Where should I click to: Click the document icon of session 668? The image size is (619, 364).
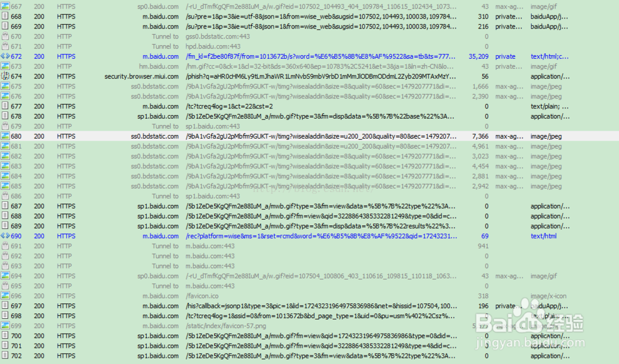[5, 16]
